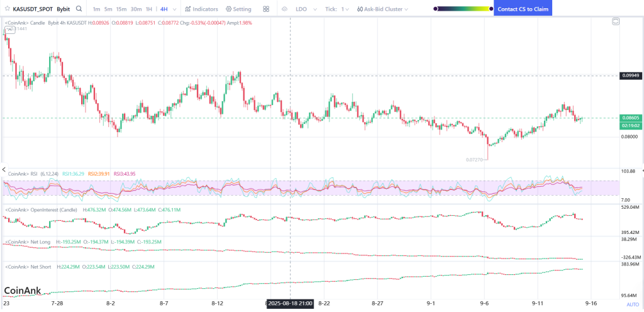Screen dimensions: 644x312
Task: Select the Net Short indicator legend
Action: [x=28, y=267]
